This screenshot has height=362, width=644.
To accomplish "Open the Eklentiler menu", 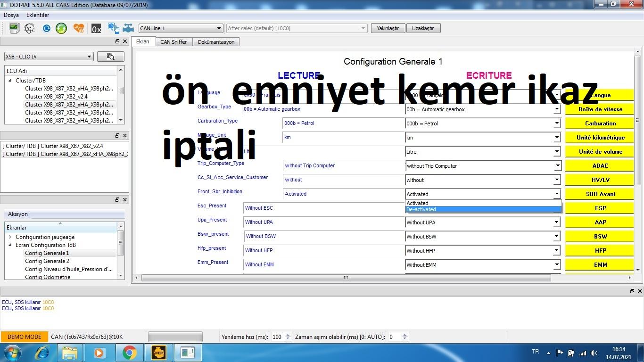I will click(x=38, y=15).
